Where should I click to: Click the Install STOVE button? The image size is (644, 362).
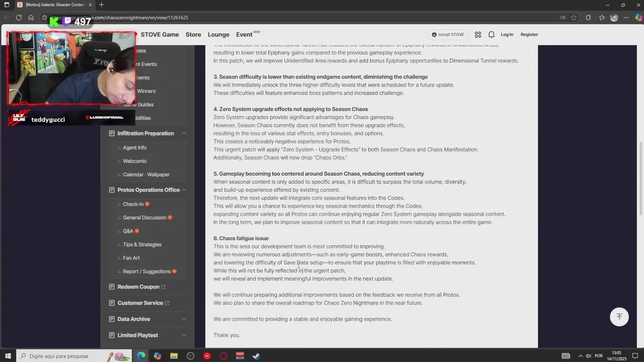click(x=448, y=35)
